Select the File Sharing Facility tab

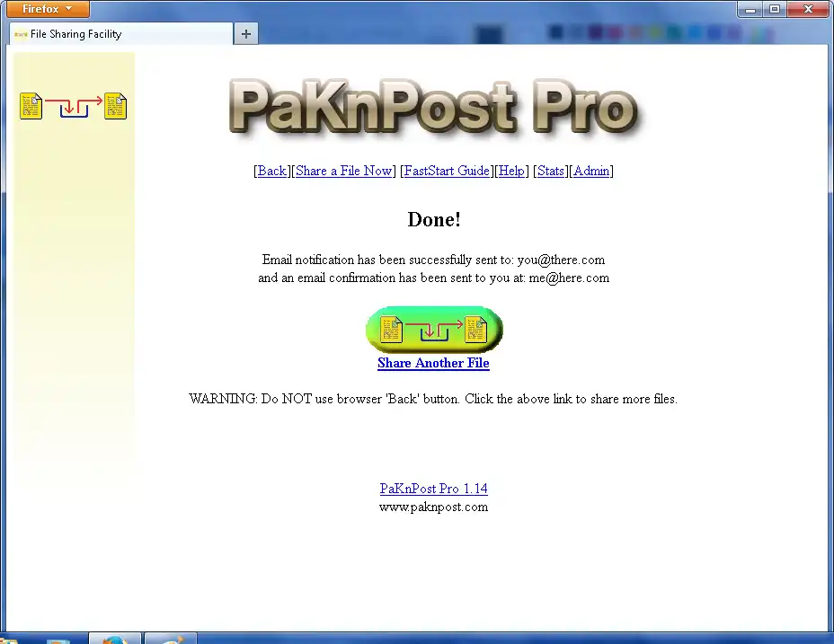(x=120, y=34)
